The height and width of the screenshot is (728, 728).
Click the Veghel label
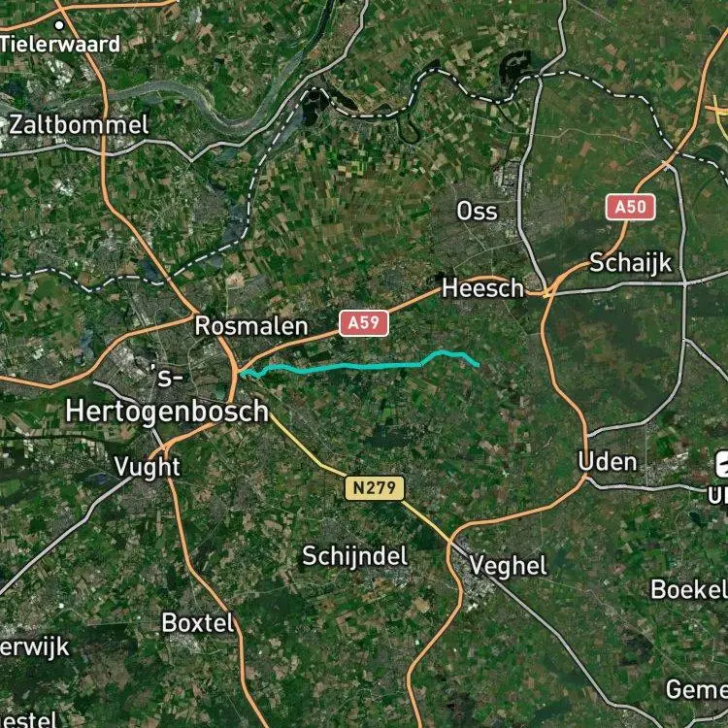click(509, 566)
